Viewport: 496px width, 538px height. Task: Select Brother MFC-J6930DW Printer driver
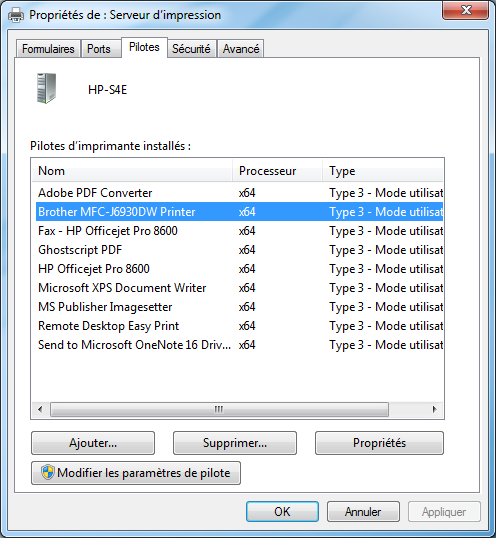coord(239,212)
